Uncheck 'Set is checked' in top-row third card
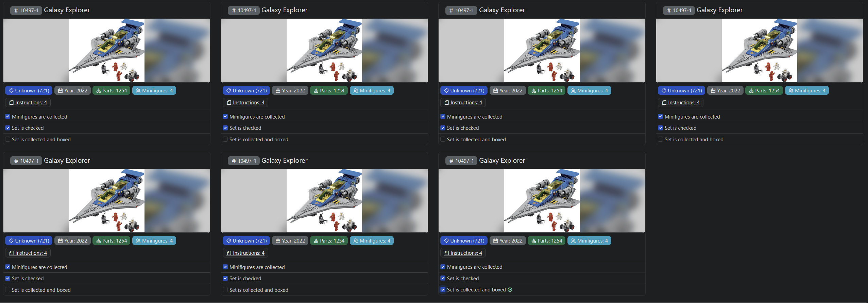Screen dimensions: 868x303 point(443,128)
